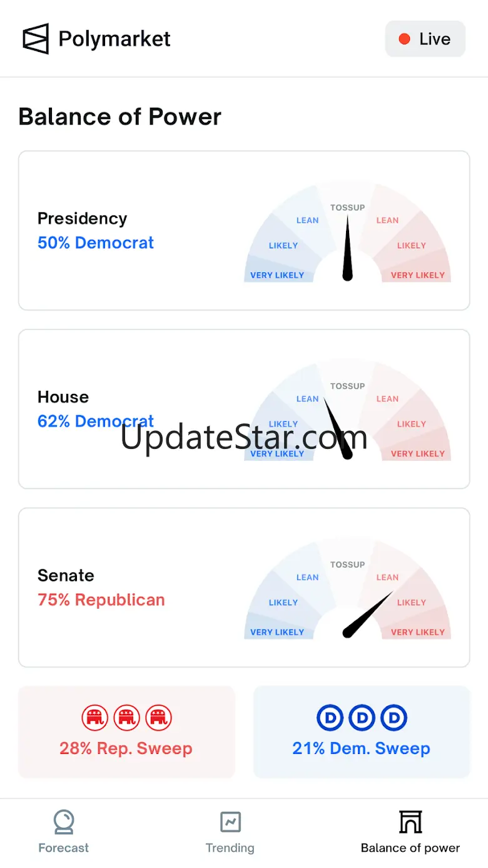Open the 21% Dem. Sweep card
488x868 pixels.
click(x=362, y=731)
